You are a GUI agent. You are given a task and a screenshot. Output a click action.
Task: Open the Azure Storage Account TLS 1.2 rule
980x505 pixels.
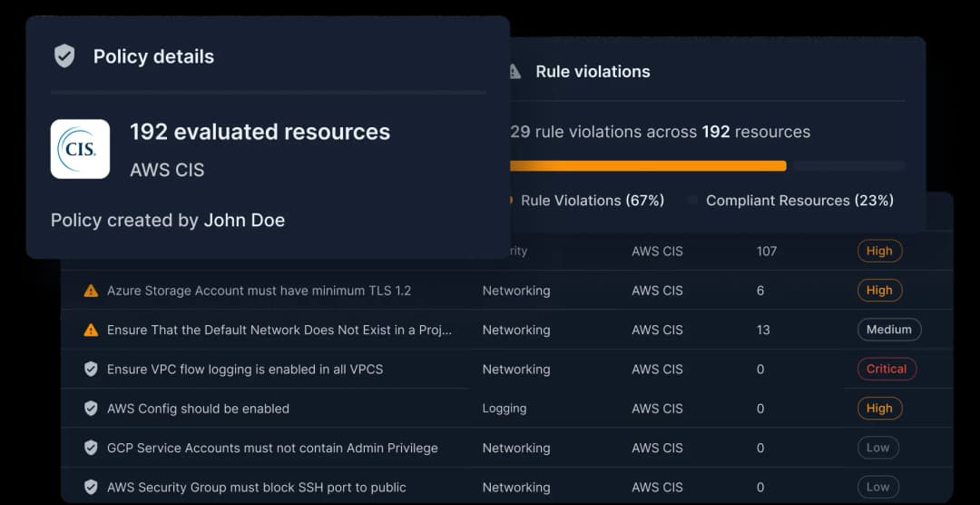click(259, 291)
